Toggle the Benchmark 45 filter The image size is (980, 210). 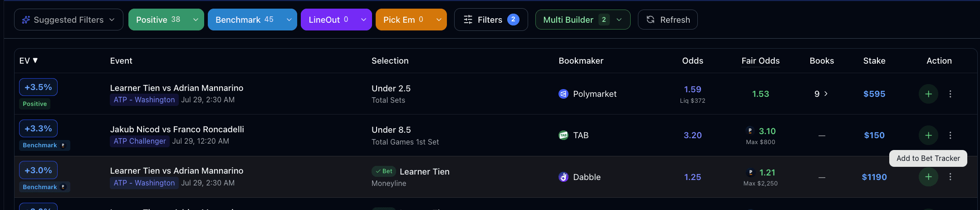point(244,20)
